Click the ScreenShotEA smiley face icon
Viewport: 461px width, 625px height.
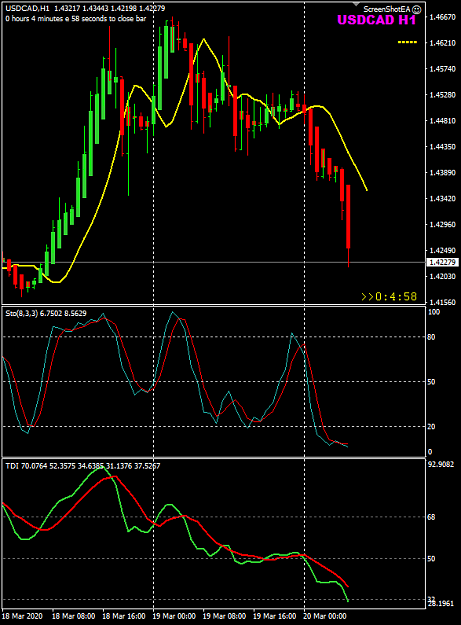[x=416, y=9]
